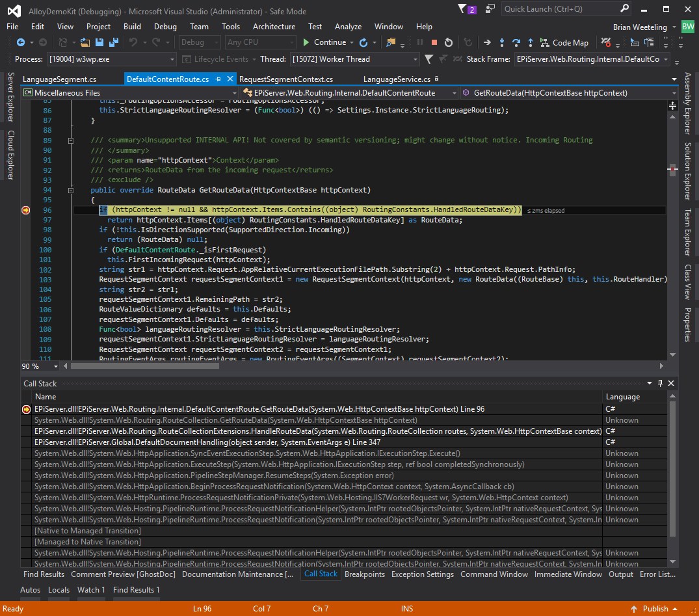The image size is (699, 616).
Task: Open the Locals tab
Action: click(59, 590)
